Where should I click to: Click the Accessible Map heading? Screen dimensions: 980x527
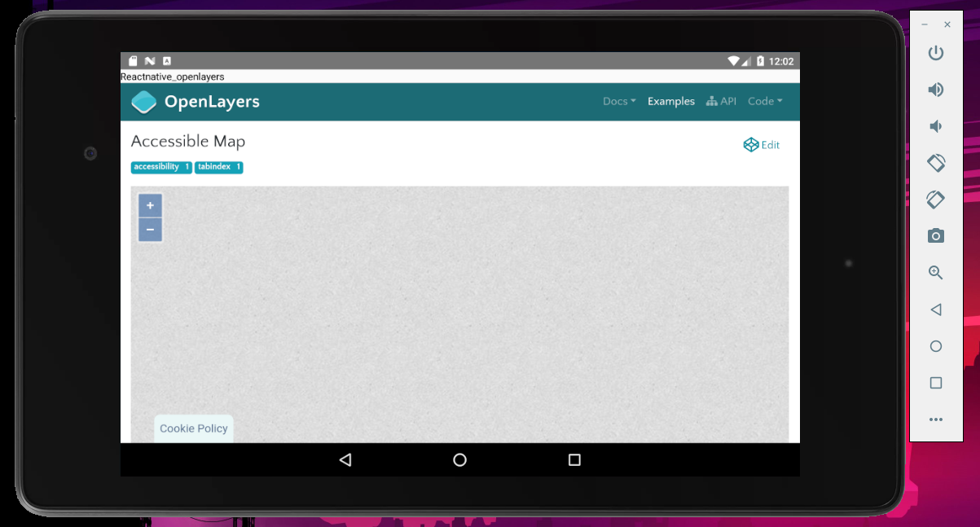click(x=188, y=141)
